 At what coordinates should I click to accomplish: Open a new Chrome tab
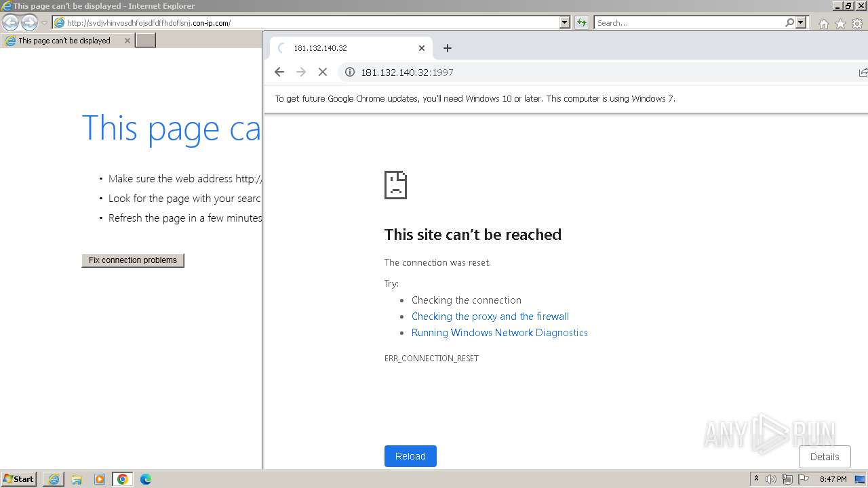[x=448, y=48]
